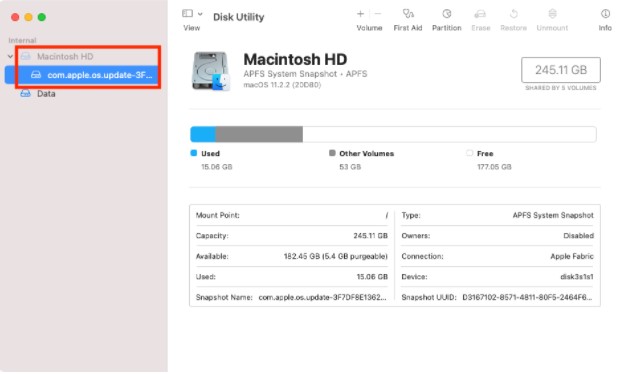The height and width of the screenshot is (374, 620).
Task: Click the 245.11 GB capacity box
Action: [561, 70]
